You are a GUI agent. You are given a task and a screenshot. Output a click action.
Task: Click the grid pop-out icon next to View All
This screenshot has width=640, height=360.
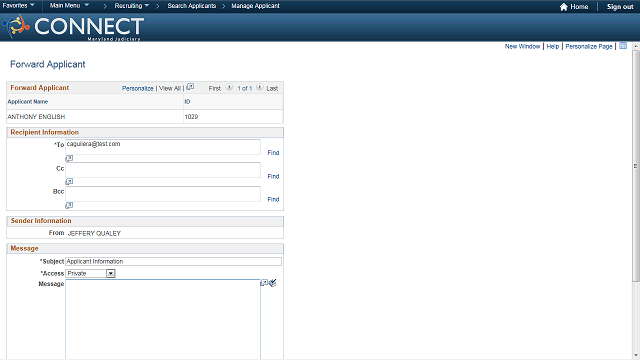[190, 87]
